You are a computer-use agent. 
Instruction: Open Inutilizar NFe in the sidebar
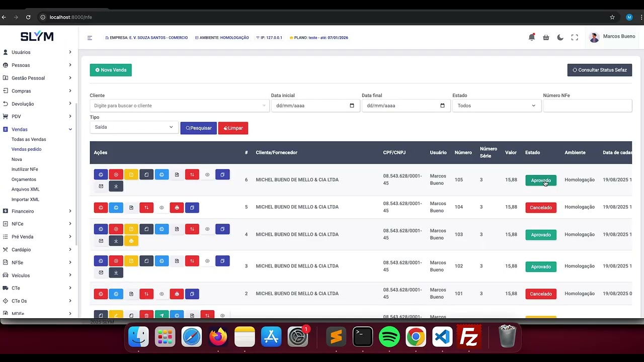click(25, 169)
